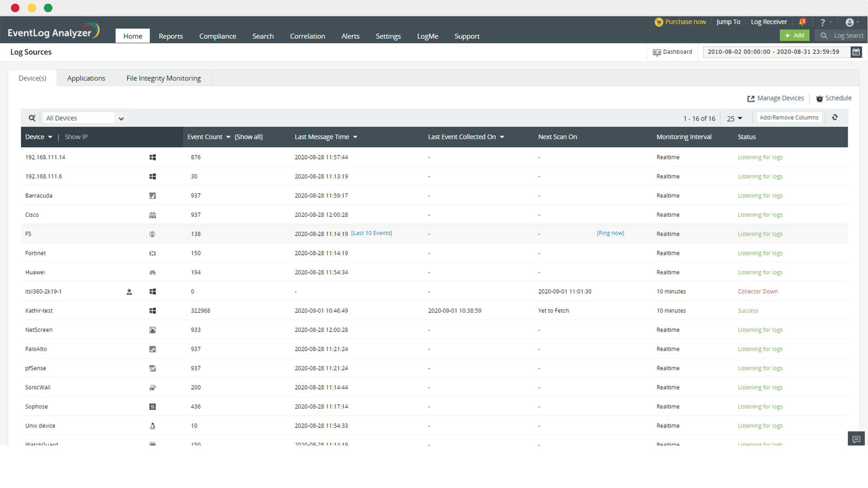
Task: Click the Windows icon for 192.168.111.14
Action: 152,157
